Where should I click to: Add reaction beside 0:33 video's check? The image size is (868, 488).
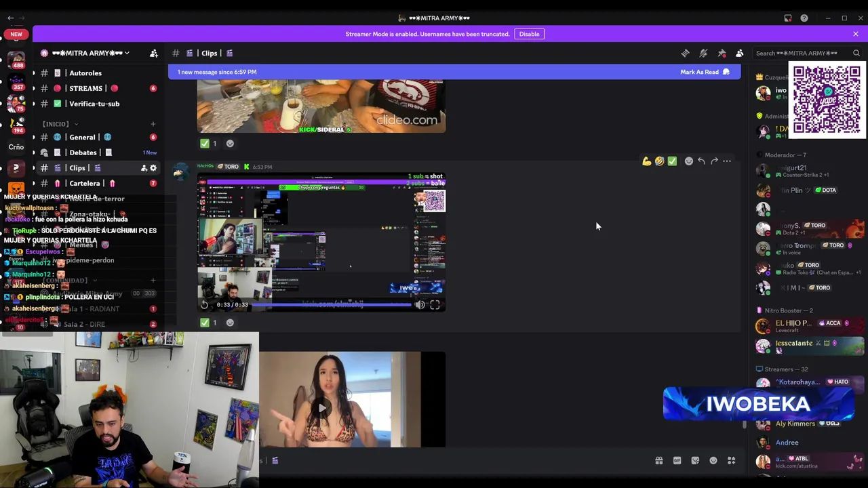tap(230, 323)
